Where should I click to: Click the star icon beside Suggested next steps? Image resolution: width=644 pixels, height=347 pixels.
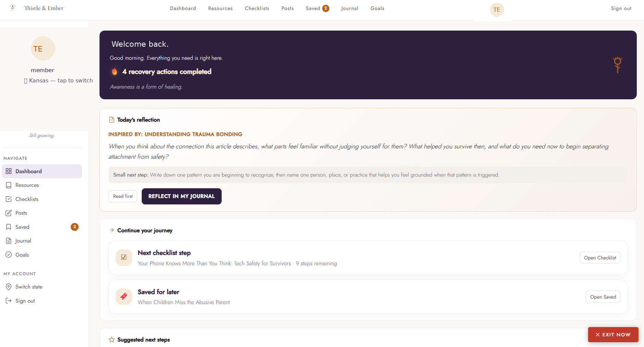click(x=112, y=339)
